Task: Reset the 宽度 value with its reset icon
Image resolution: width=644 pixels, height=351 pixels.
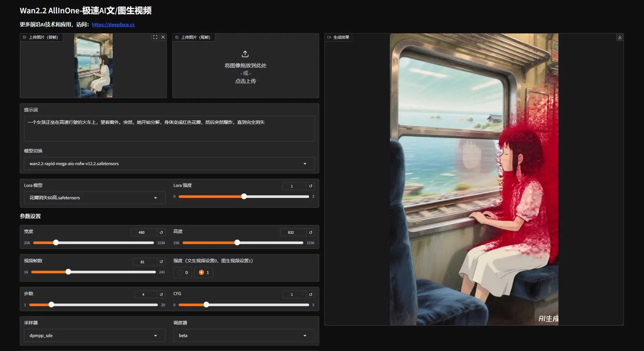Action: (161, 232)
